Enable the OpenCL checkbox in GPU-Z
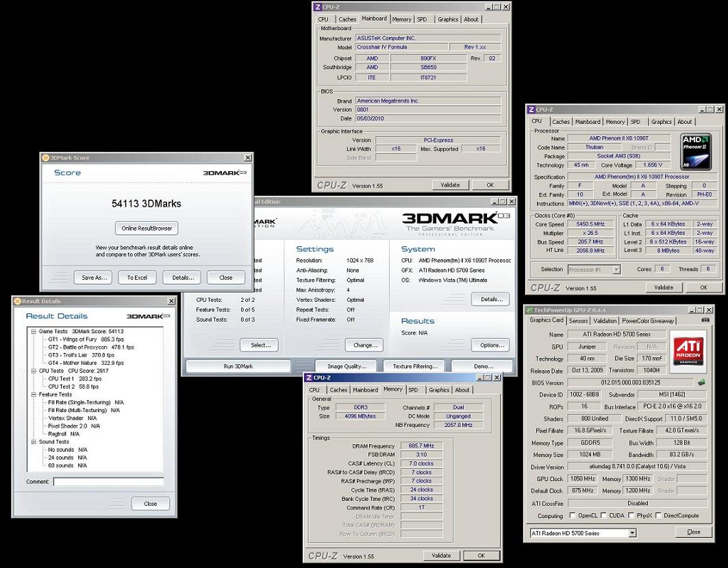Image resolution: width=728 pixels, height=568 pixels. (573, 515)
